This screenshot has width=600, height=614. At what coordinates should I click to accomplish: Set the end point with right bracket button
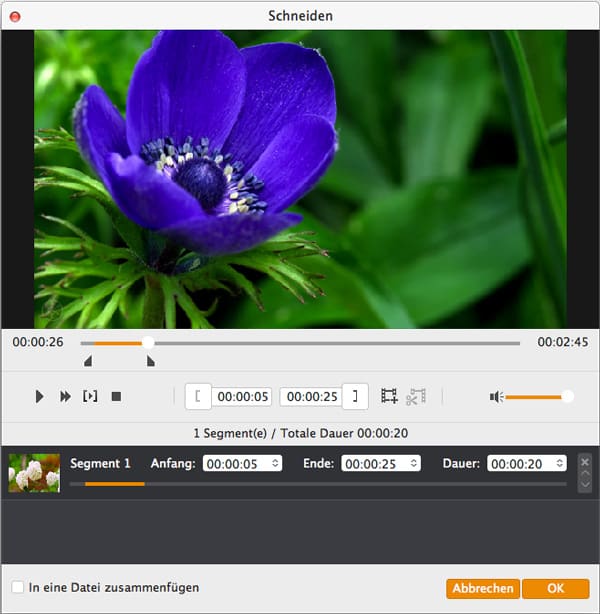tap(355, 396)
